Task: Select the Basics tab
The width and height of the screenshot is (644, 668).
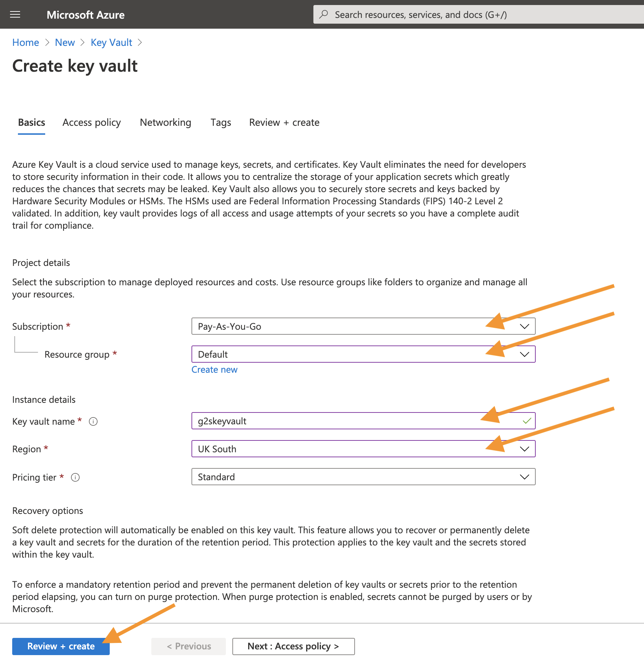Action: pos(32,123)
